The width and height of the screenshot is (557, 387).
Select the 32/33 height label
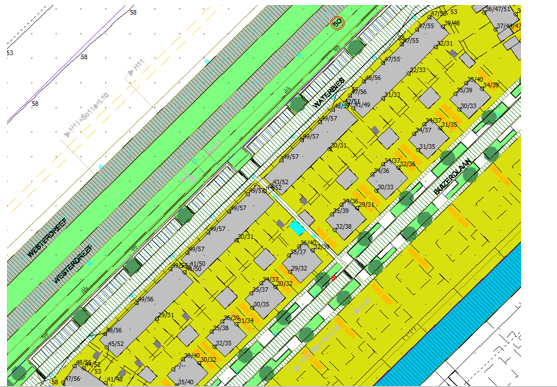click(417, 70)
